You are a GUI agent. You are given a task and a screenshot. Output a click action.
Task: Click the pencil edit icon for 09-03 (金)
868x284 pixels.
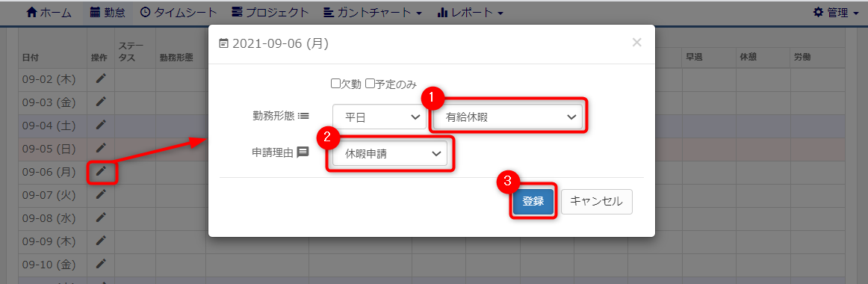point(100,102)
